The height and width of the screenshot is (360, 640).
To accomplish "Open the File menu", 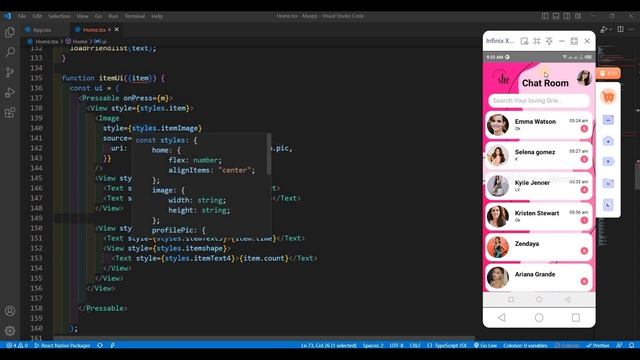I will tap(22, 16).
